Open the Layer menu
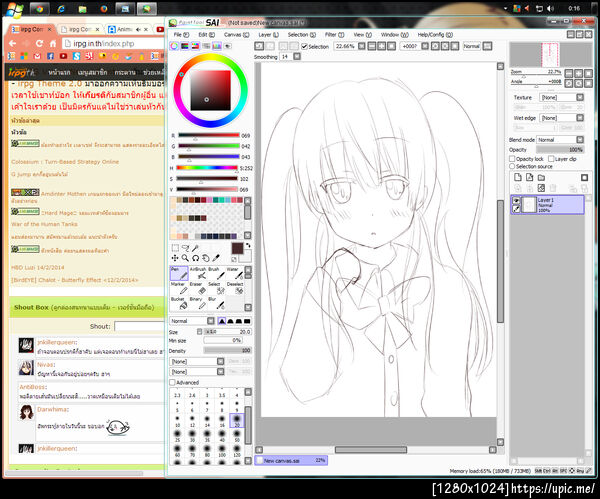This screenshot has height=499, width=600. tap(268, 34)
